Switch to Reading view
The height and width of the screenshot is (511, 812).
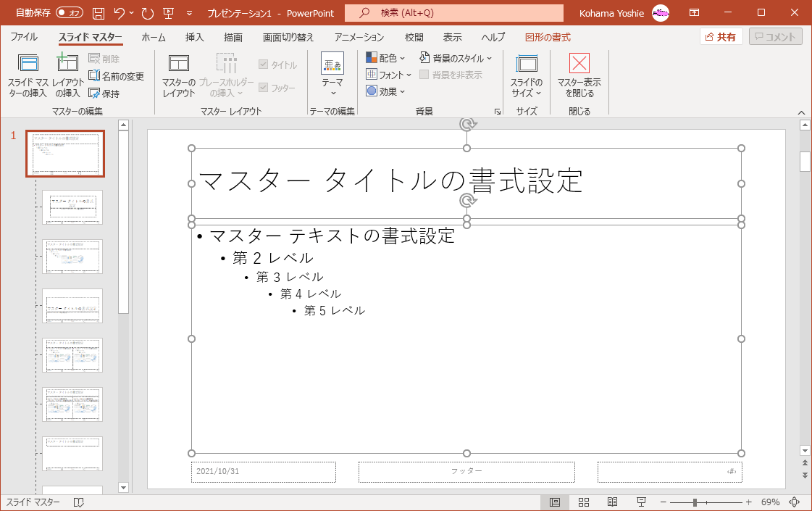tap(612, 502)
